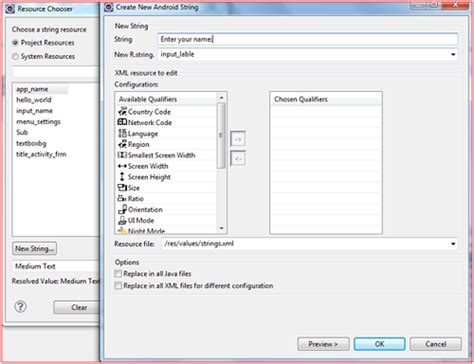Select the Network Code qualifier icon
474x364 pixels.
[122, 122]
